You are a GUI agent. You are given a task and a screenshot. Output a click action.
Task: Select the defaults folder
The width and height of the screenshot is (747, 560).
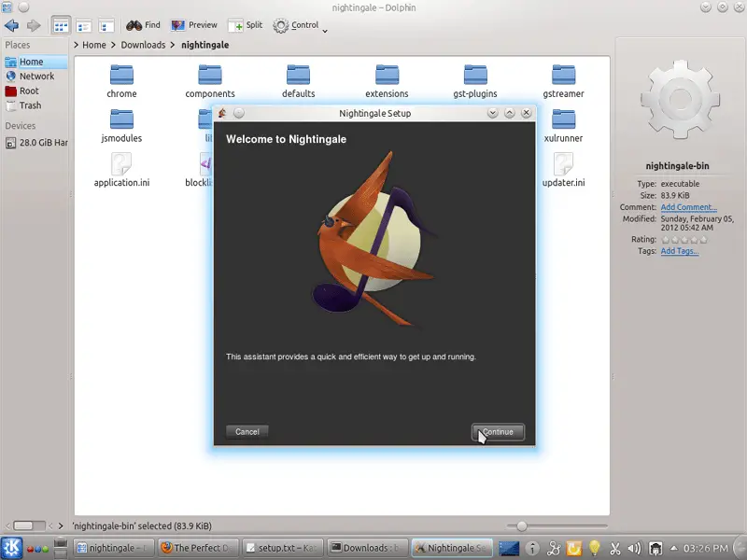[x=298, y=81]
